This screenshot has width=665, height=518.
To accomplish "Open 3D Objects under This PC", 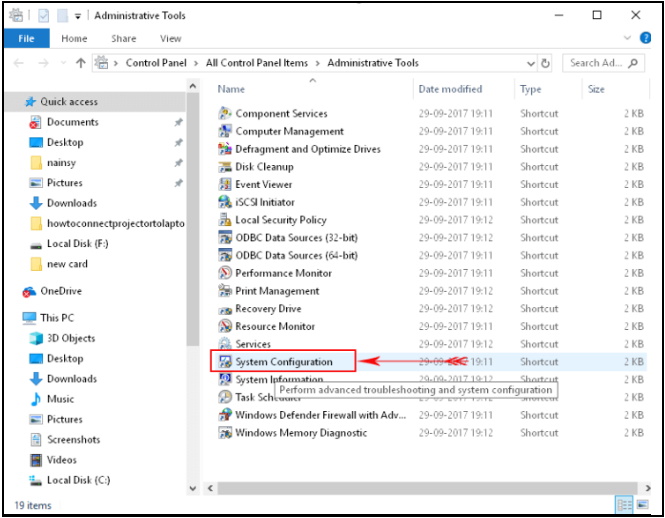I will coord(71,338).
